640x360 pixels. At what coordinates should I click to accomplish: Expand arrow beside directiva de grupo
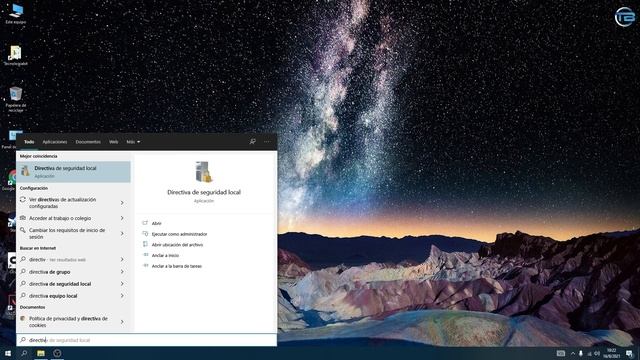coord(122,271)
